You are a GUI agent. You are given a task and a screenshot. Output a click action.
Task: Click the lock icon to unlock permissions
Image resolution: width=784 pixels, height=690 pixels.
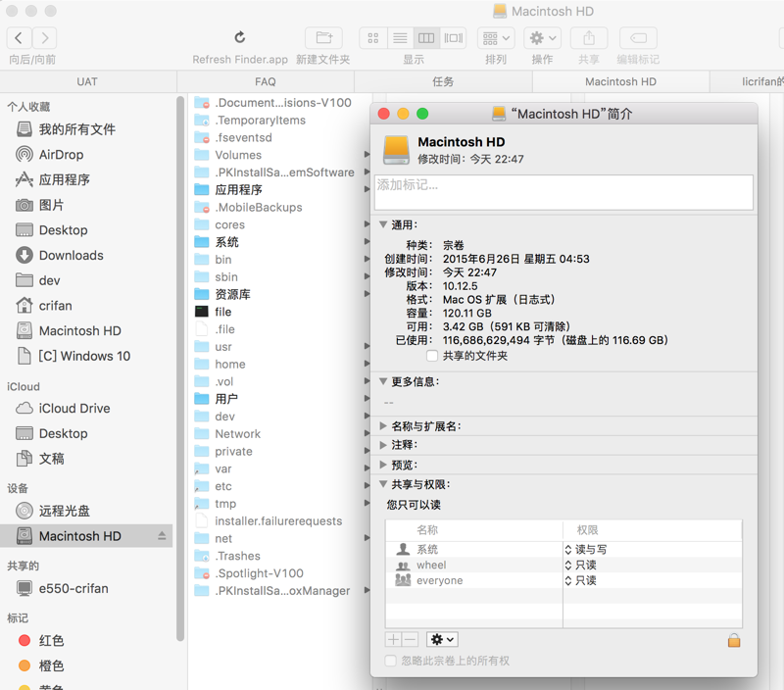pos(734,640)
